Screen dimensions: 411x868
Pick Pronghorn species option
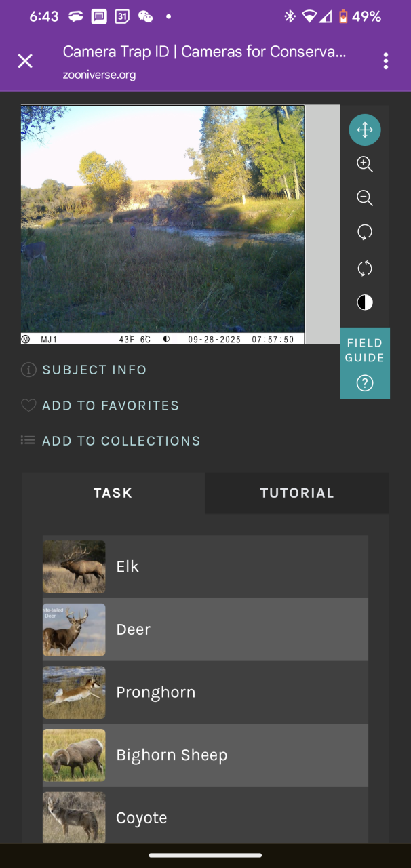click(205, 692)
